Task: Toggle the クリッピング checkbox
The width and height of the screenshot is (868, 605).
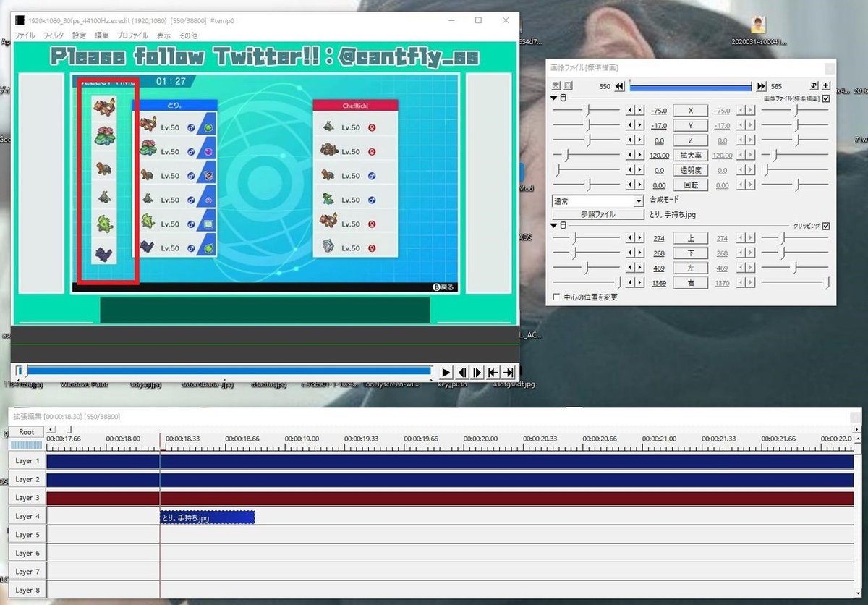Action: click(x=826, y=226)
